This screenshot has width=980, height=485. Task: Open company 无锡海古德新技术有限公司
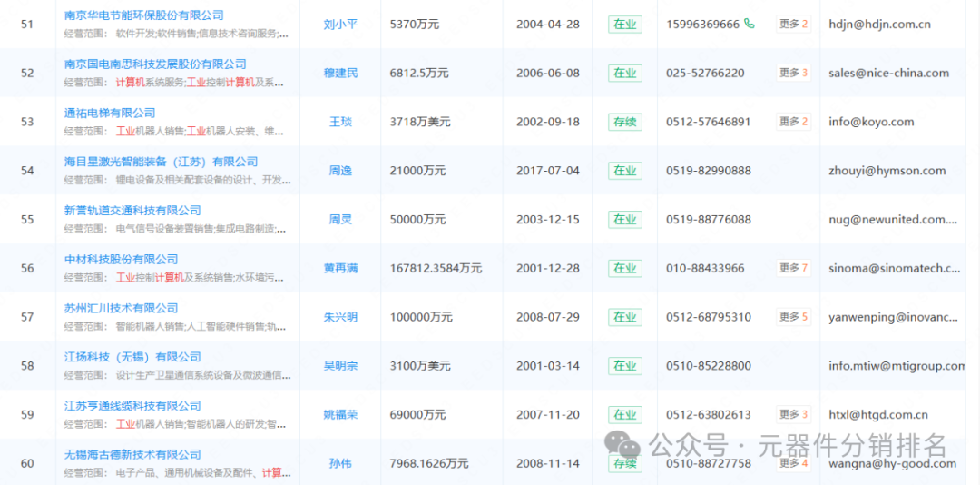click(132, 454)
